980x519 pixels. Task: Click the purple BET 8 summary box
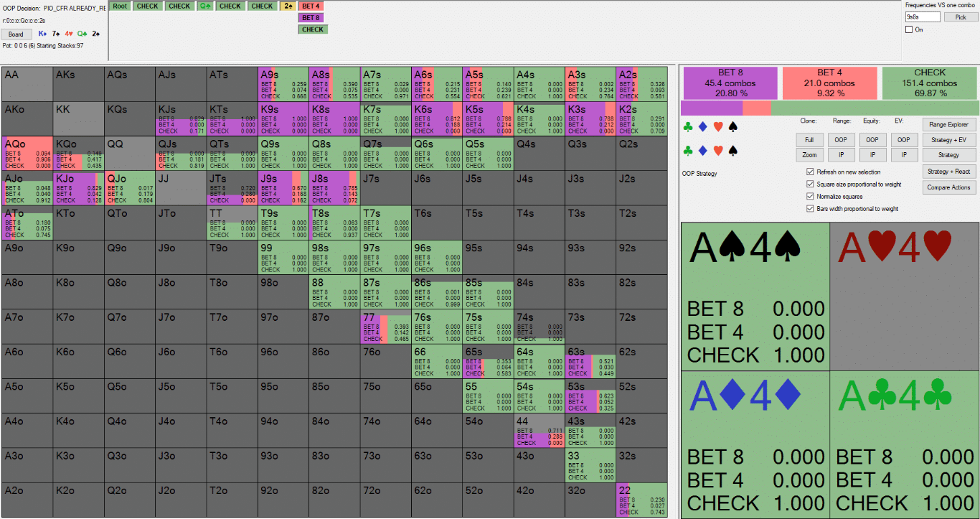730,83
